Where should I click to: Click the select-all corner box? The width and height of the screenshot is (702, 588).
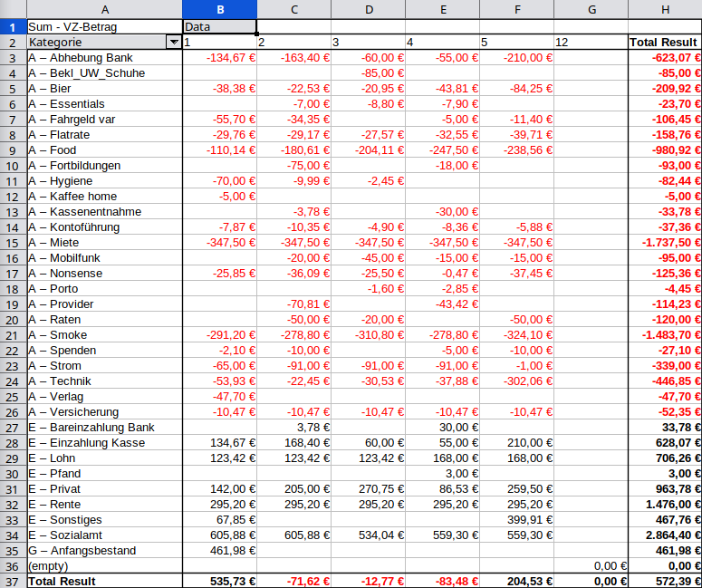click(x=13, y=9)
